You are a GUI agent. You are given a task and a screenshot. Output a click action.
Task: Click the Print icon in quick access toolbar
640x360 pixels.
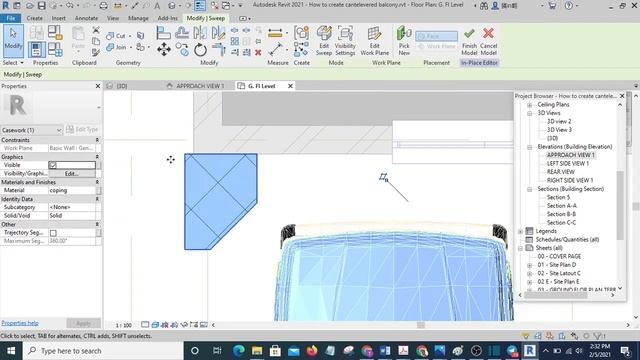(x=104, y=6)
